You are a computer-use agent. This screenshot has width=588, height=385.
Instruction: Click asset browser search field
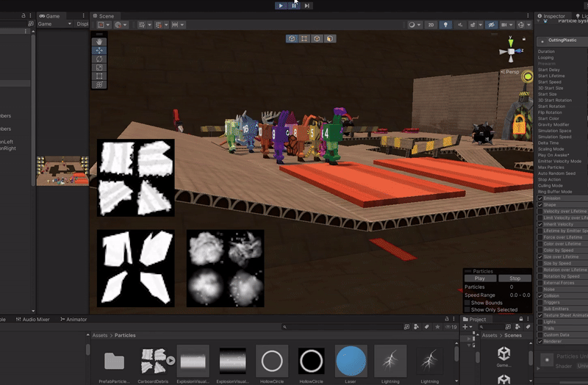(342, 327)
